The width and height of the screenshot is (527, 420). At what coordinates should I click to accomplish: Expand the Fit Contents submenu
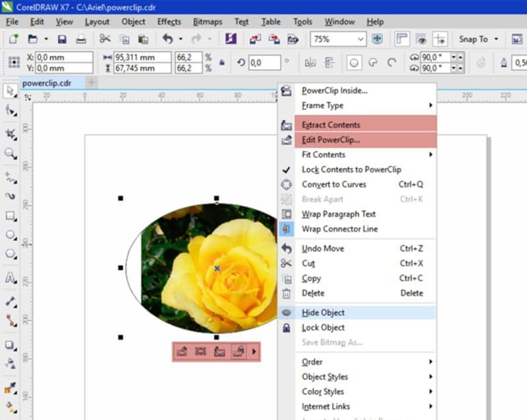click(366, 155)
